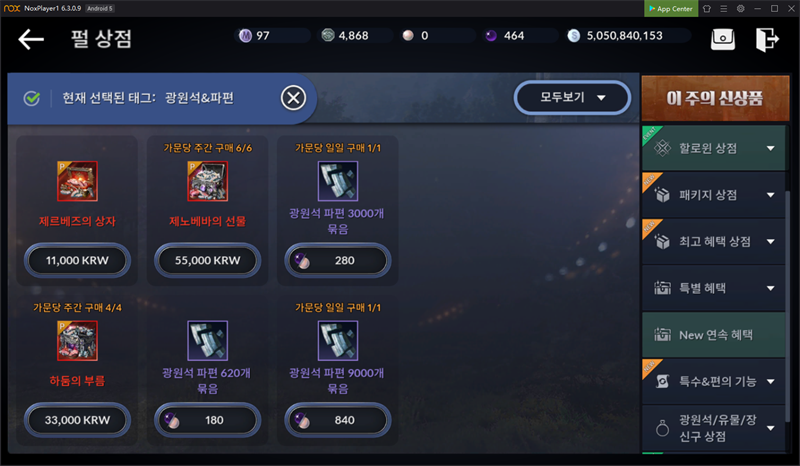Toggle the green checkmark beside 현재 선택된 태그

[32, 98]
